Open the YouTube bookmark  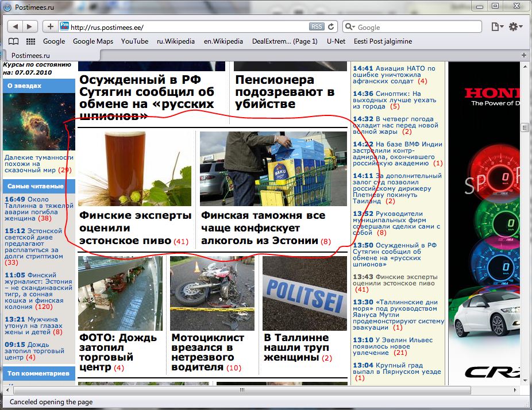pos(134,41)
